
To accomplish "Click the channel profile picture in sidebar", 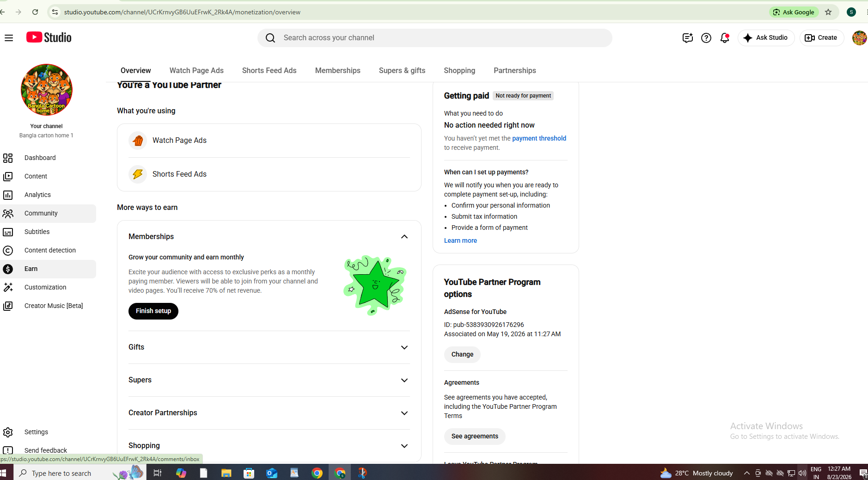I will coord(47,90).
